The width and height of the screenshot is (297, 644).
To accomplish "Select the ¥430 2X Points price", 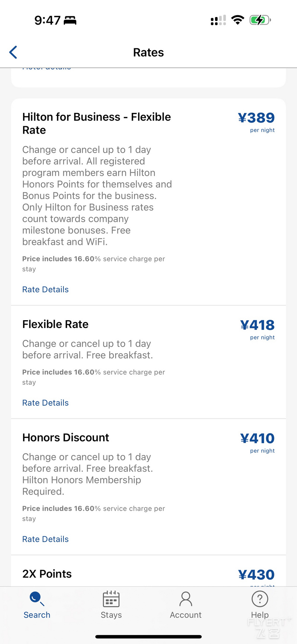I will pos(256,575).
